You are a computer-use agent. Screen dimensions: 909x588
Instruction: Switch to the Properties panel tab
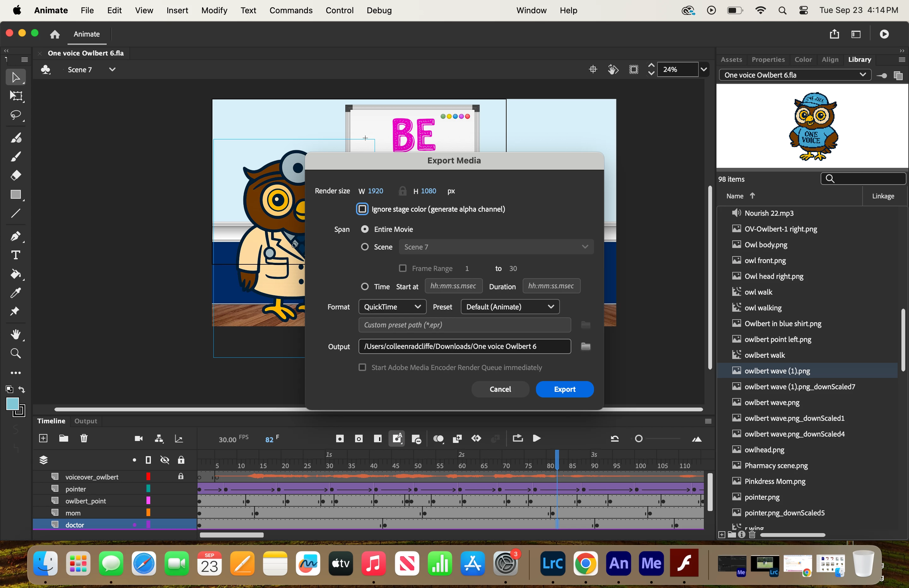pyautogui.click(x=768, y=60)
